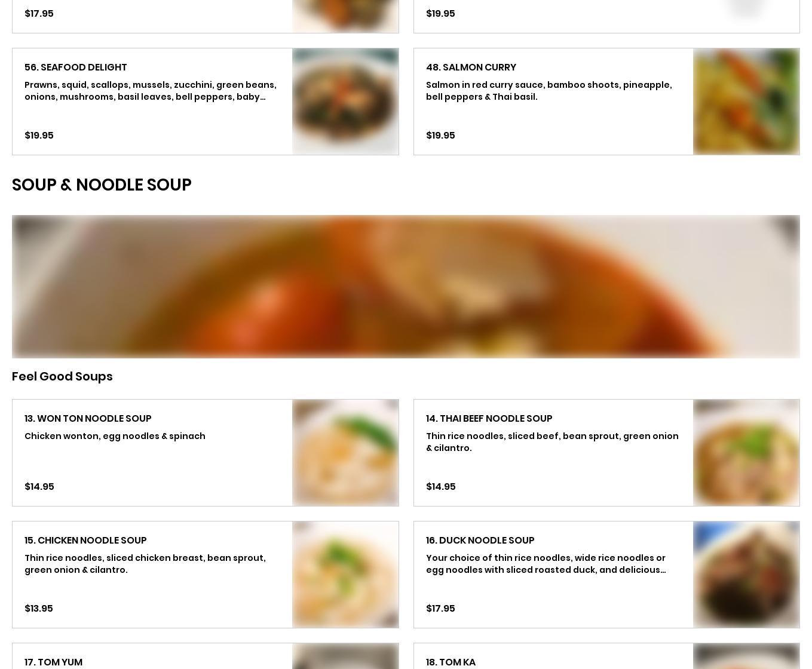Open the Duck Noodle Soup photo
812x669 pixels.
[x=746, y=575]
